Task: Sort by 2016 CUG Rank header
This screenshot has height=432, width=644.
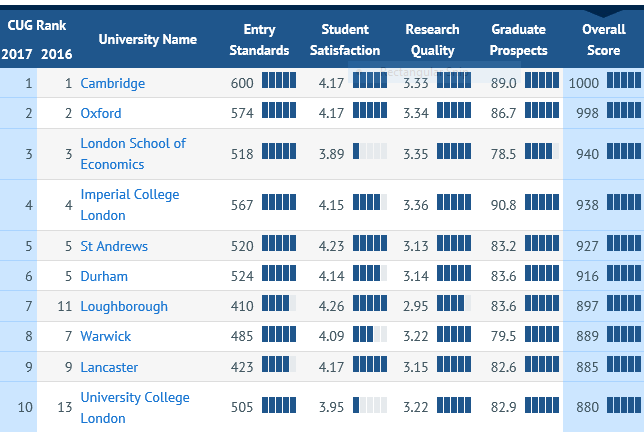Action: pos(56,54)
